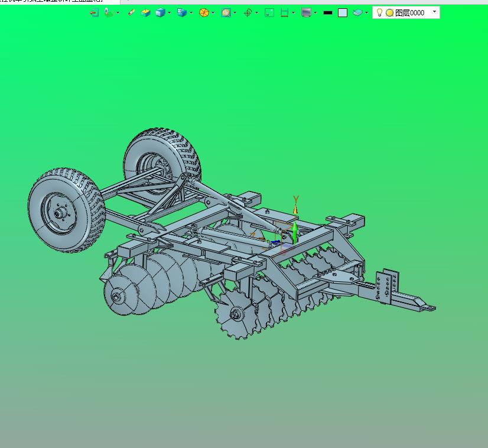Image resolution: width=488 pixels, height=448 pixels.
Task: Click the Y axis label of the triad
Action: click(x=296, y=200)
